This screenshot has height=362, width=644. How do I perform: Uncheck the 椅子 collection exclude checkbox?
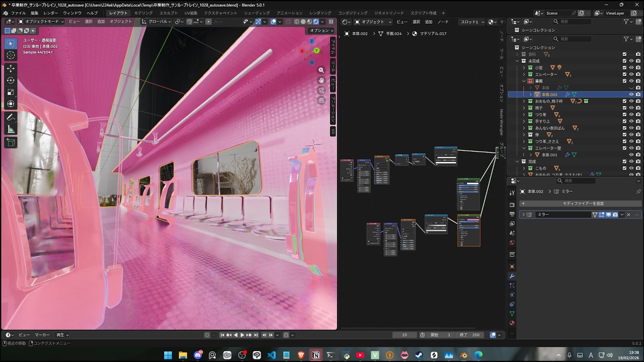coord(624,108)
